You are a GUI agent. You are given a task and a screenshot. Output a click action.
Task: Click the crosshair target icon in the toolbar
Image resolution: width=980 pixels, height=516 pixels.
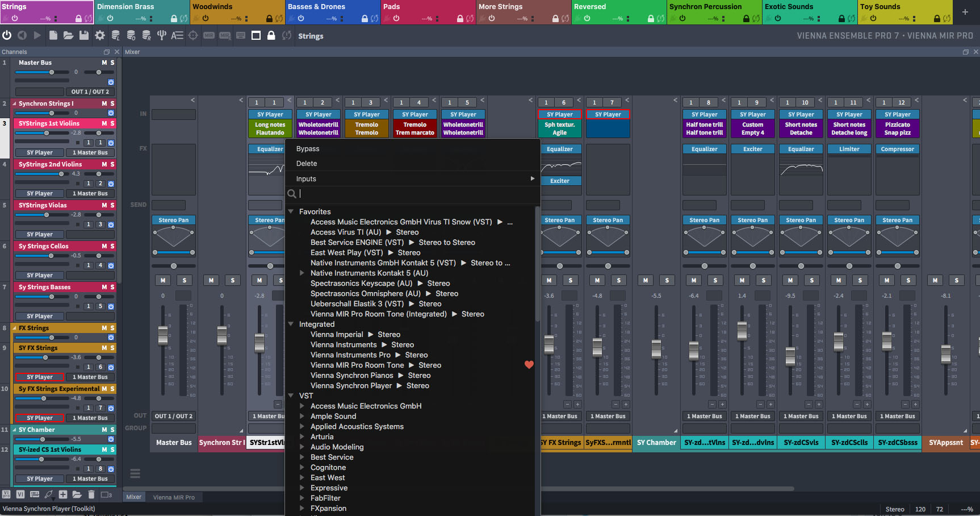pyautogui.click(x=193, y=35)
